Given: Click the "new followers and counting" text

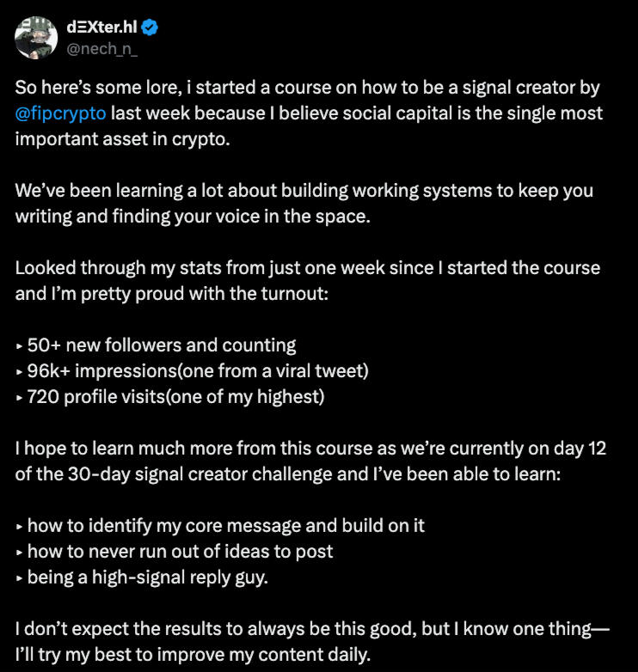Looking at the screenshot, I should tap(198, 345).
